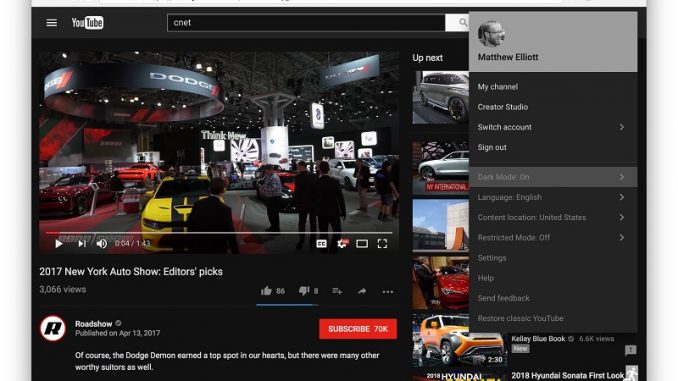678x381 pixels.
Task: Click Matthew Elliott profile picture
Action: tap(491, 34)
